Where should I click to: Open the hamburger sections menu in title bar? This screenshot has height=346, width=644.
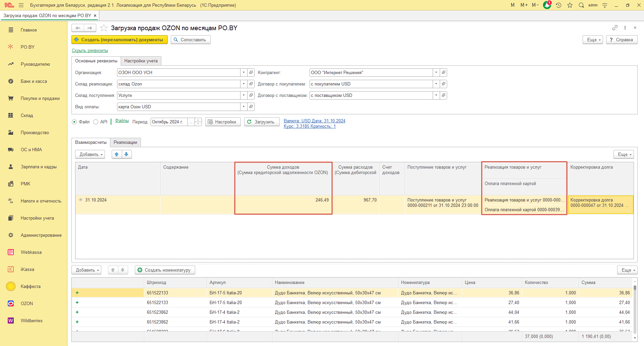(21, 5)
